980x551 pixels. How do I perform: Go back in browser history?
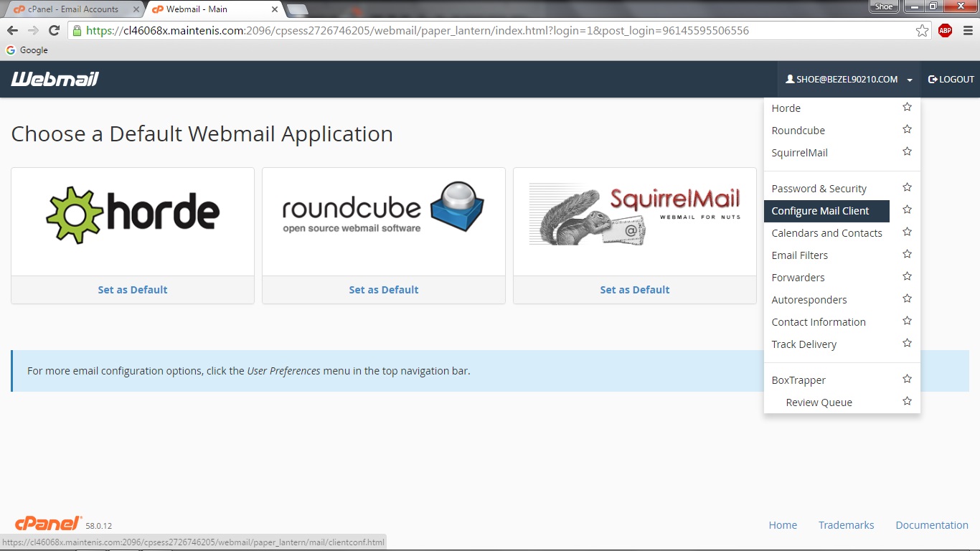pyautogui.click(x=12, y=30)
